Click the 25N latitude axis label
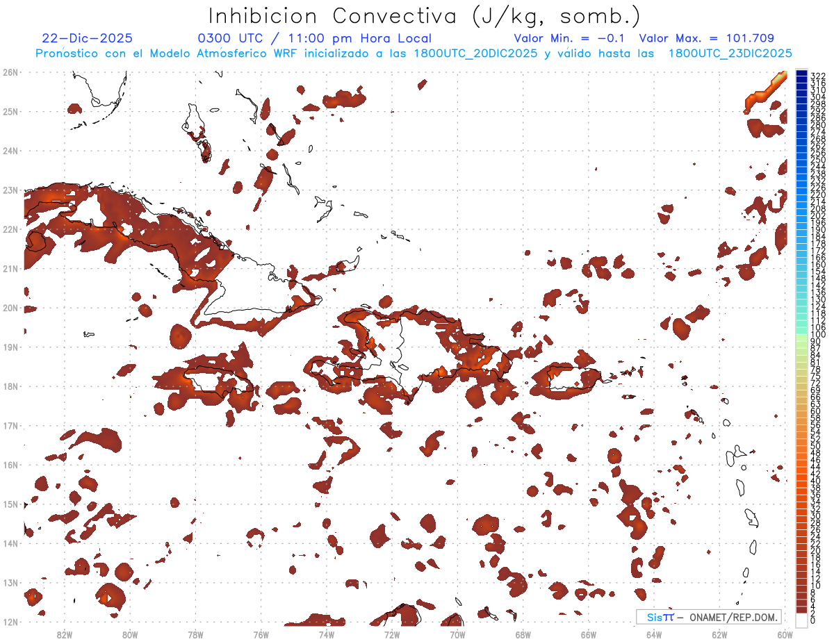This screenshot has height=644, width=834. [10, 111]
